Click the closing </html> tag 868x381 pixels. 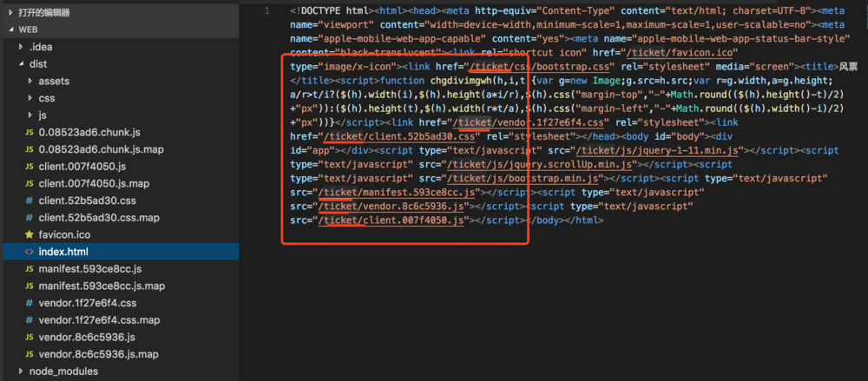click(x=583, y=220)
